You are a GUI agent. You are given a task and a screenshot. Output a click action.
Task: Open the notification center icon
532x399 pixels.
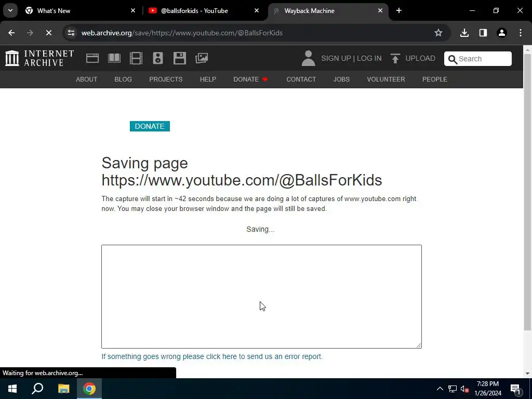(516, 389)
